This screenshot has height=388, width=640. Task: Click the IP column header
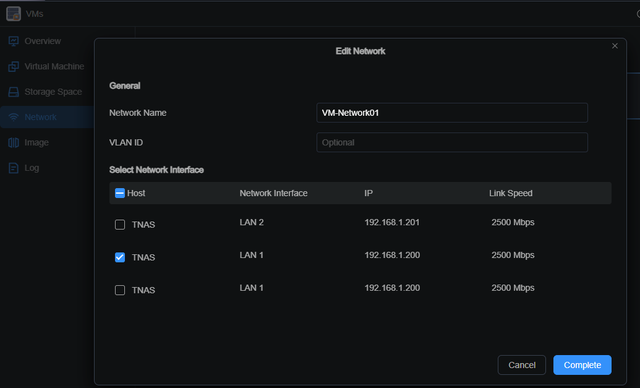(x=369, y=193)
